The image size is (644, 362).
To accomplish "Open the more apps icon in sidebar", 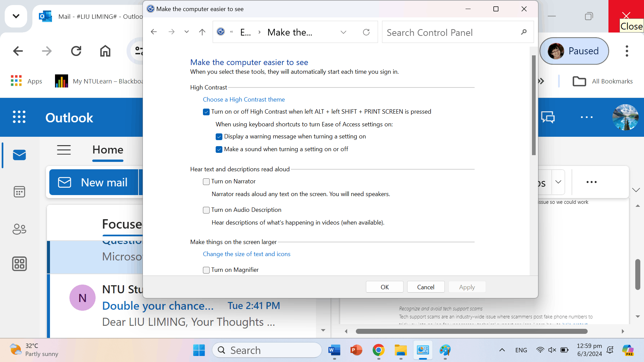I will 19,264.
